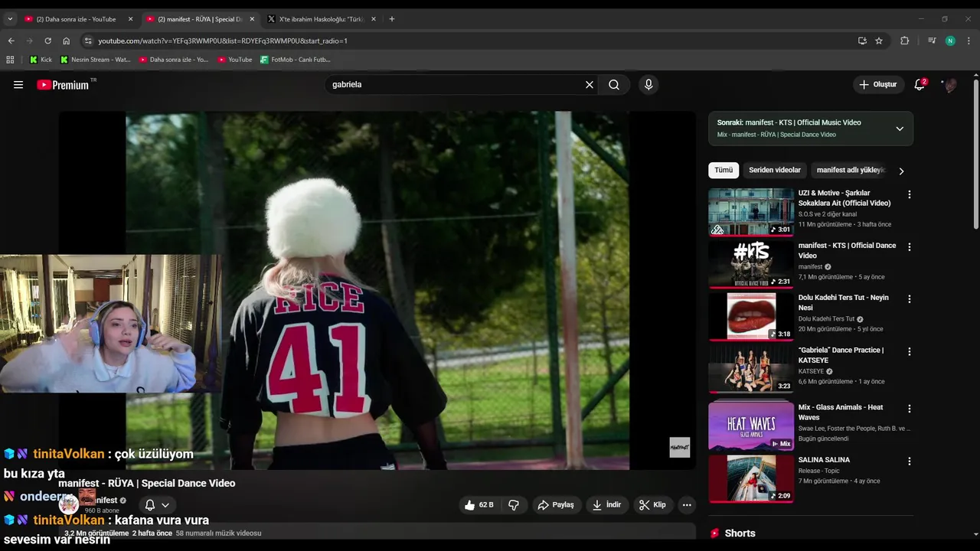The width and height of the screenshot is (980, 551).
Task: Open the Nesrin Stream bookmark
Action: (x=95, y=59)
